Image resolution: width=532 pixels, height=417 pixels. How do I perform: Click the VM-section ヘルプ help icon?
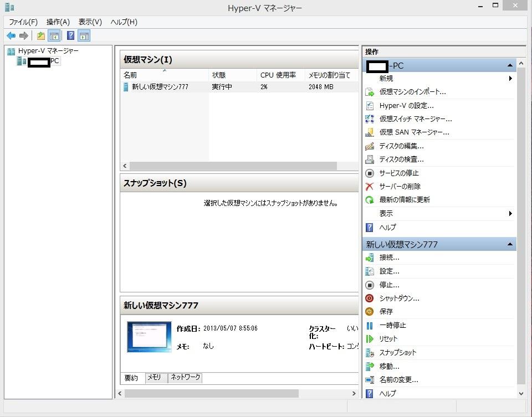point(370,394)
